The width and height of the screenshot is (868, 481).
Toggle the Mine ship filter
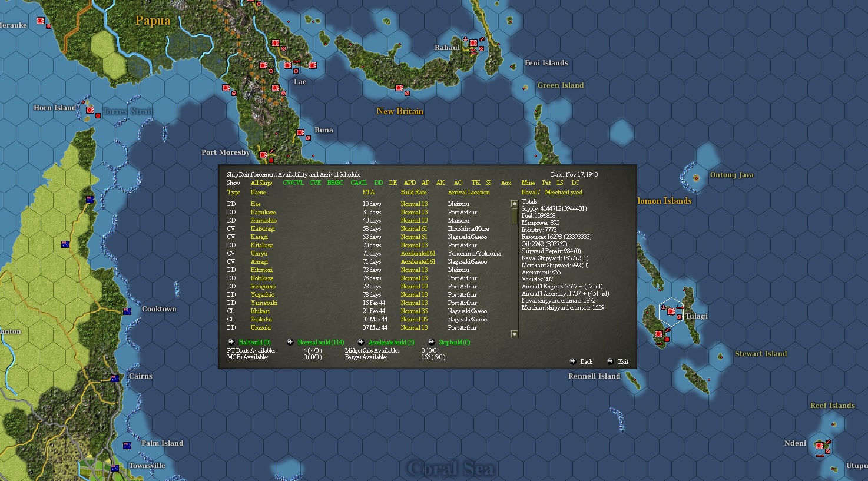(528, 183)
